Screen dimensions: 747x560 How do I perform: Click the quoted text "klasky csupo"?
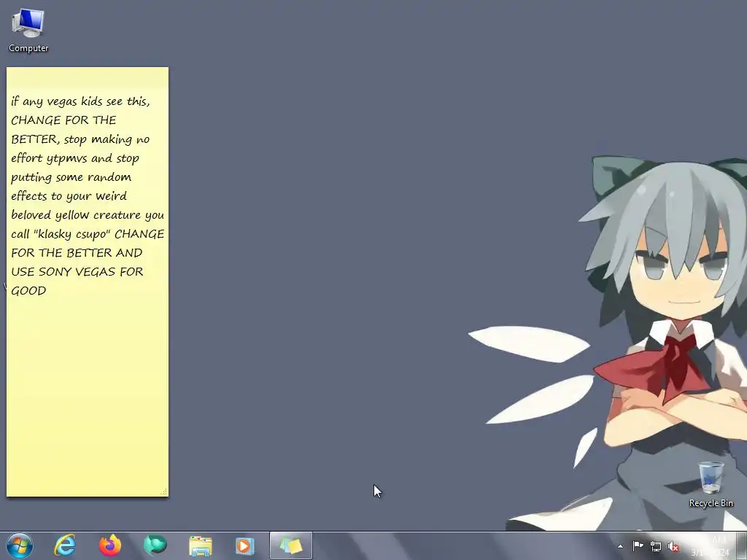tap(72, 234)
